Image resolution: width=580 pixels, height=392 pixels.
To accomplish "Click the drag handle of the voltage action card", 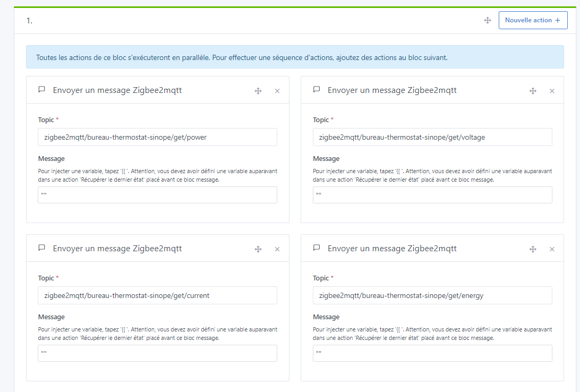I will point(533,91).
